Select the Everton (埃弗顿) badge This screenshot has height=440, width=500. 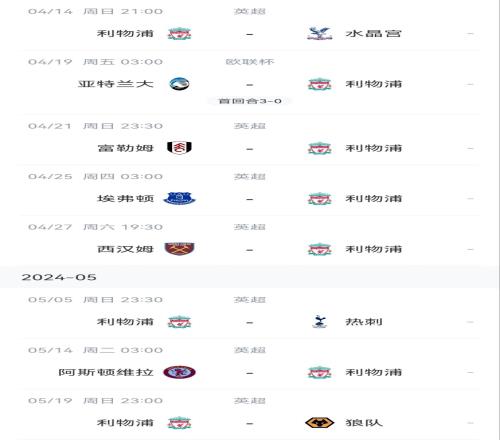point(179,198)
